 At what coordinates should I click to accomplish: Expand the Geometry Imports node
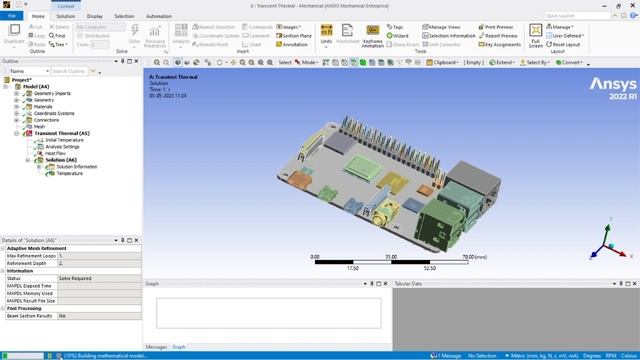[x=16, y=93]
